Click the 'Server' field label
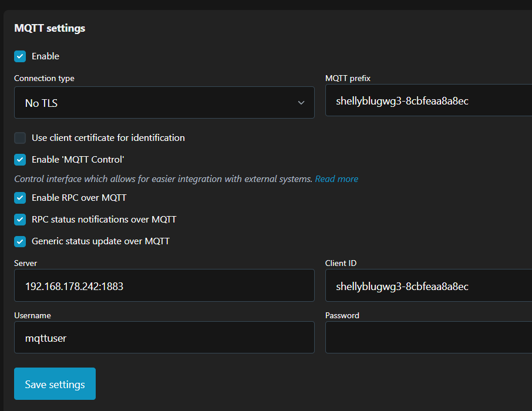Image resolution: width=532 pixels, height=411 pixels. coord(26,263)
